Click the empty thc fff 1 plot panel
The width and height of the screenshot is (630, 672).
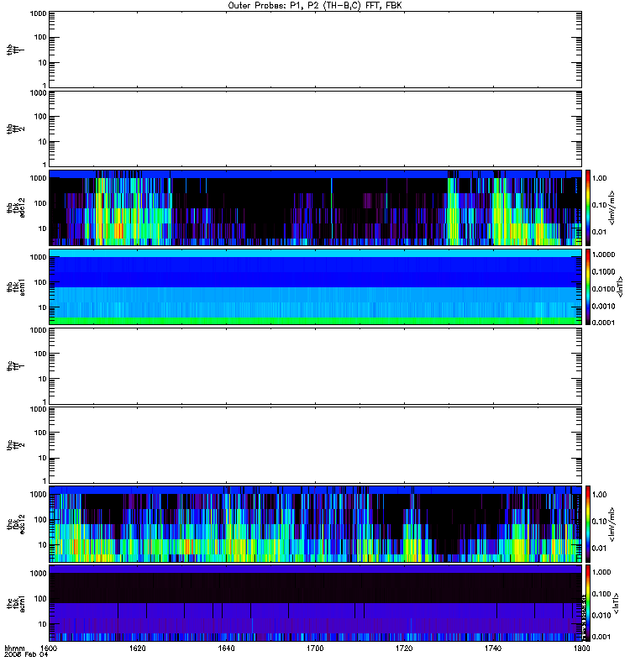pyautogui.click(x=316, y=366)
